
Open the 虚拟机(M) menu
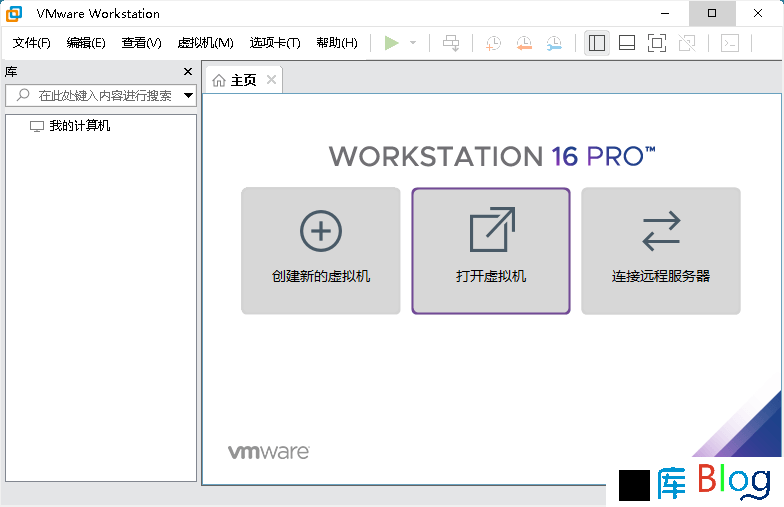pyautogui.click(x=206, y=43)
